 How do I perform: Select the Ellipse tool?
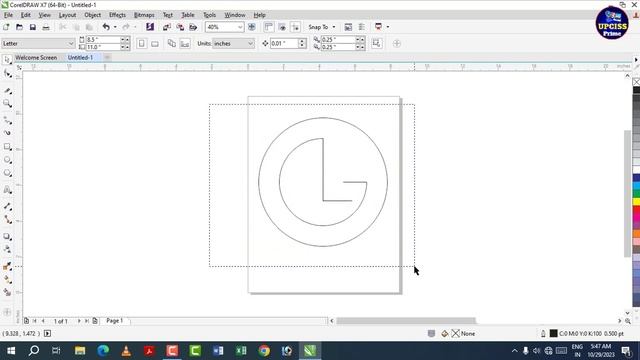tap(7, 160)
